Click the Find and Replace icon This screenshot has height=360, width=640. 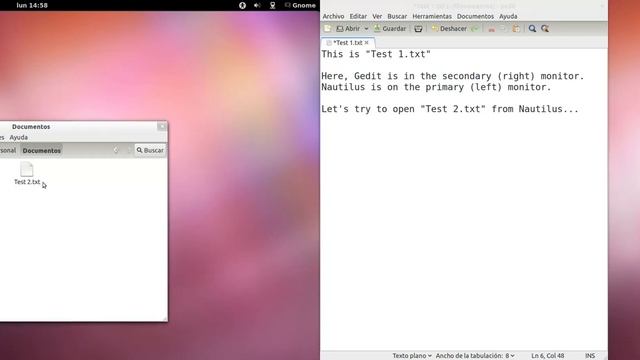[x=545, y=29]
